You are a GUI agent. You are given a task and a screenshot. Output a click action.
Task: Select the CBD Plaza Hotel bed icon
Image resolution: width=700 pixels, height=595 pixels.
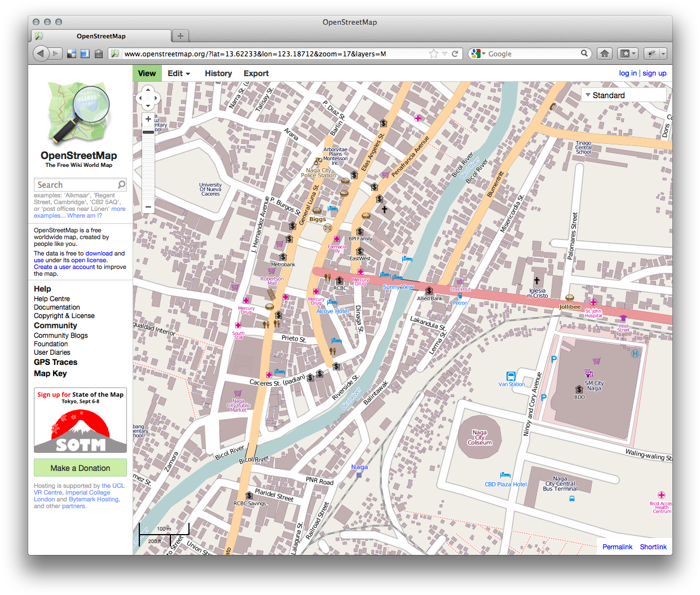point(505,475)
